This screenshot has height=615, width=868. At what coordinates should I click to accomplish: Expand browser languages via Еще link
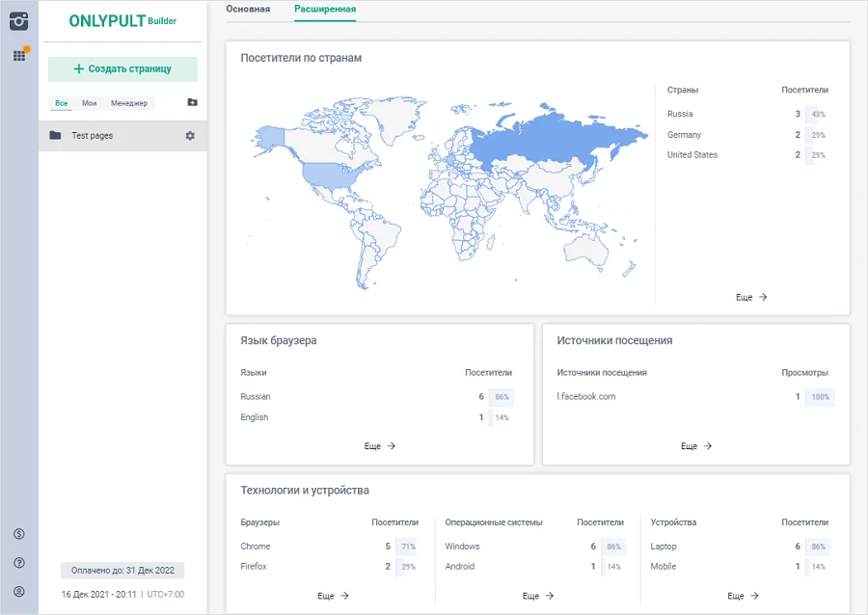click(x=380, y=446)
